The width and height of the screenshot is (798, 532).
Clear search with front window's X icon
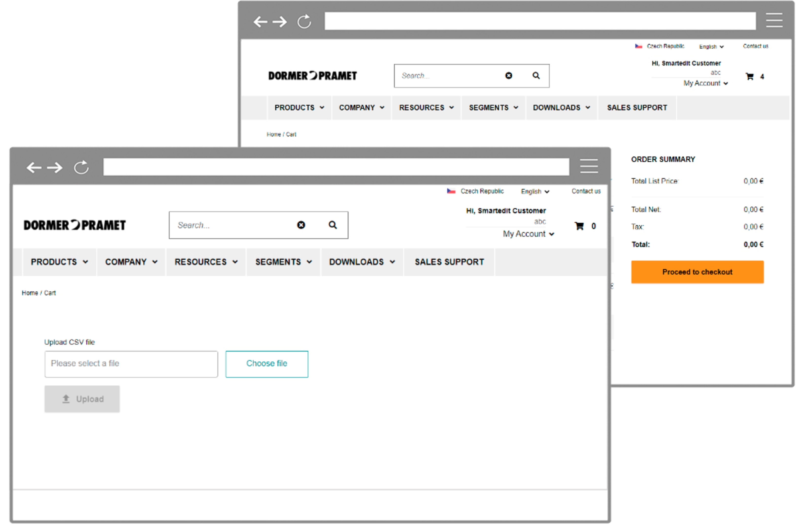point(301,225)
